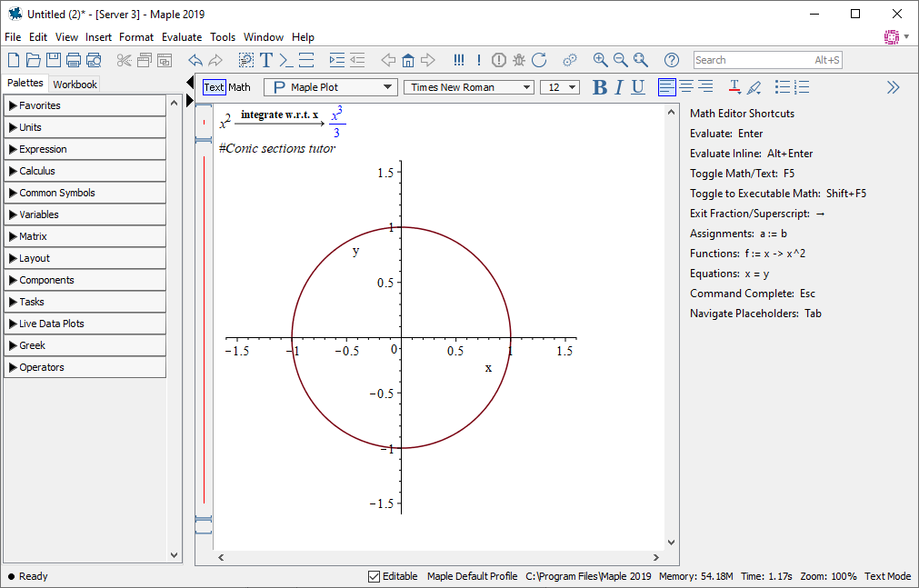Expand the Greek palette

click(85, 345)
